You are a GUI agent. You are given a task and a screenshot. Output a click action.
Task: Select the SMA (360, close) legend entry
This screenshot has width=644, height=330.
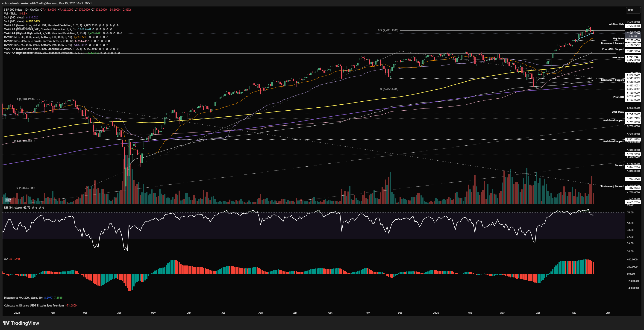22,18
